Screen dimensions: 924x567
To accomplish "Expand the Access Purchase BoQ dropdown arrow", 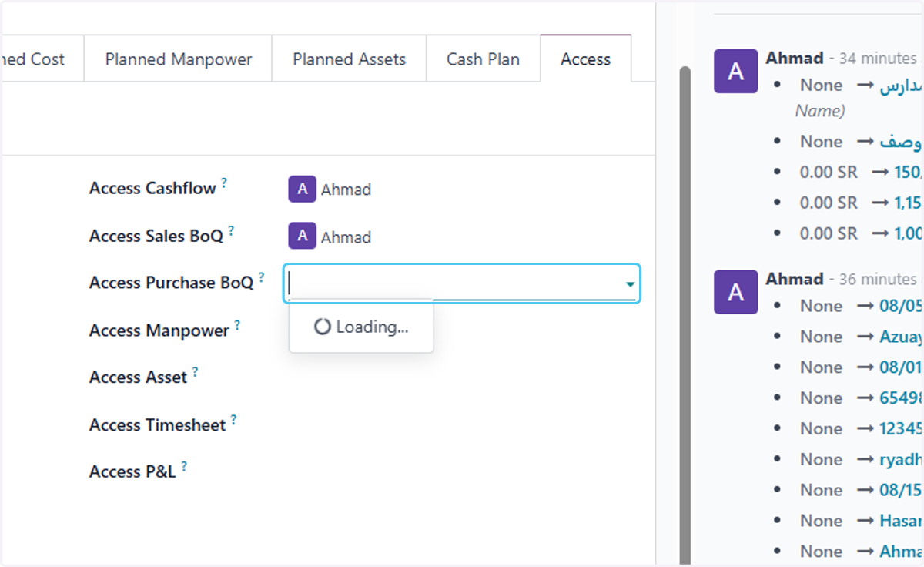I will tap(631, 285).
